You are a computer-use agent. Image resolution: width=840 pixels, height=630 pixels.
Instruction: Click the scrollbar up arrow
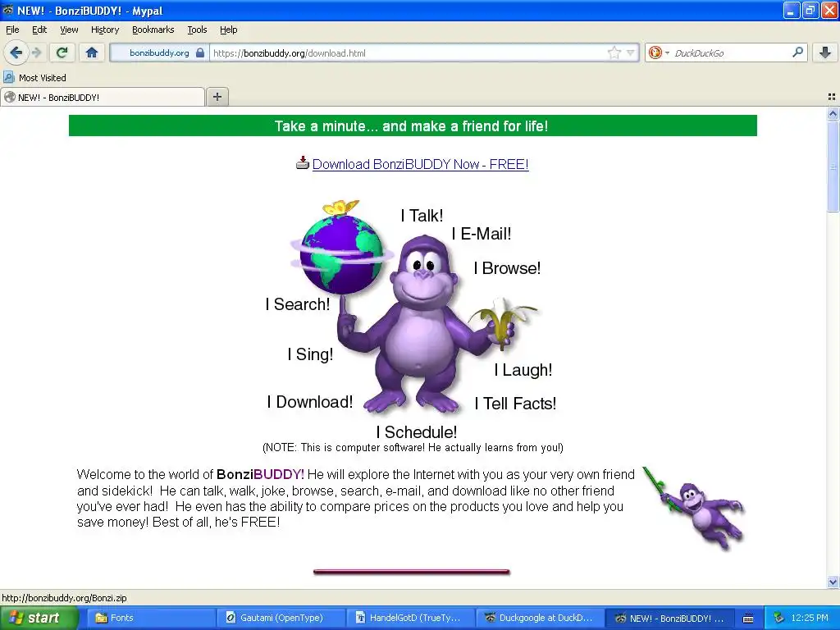click(x=833, y=113)
